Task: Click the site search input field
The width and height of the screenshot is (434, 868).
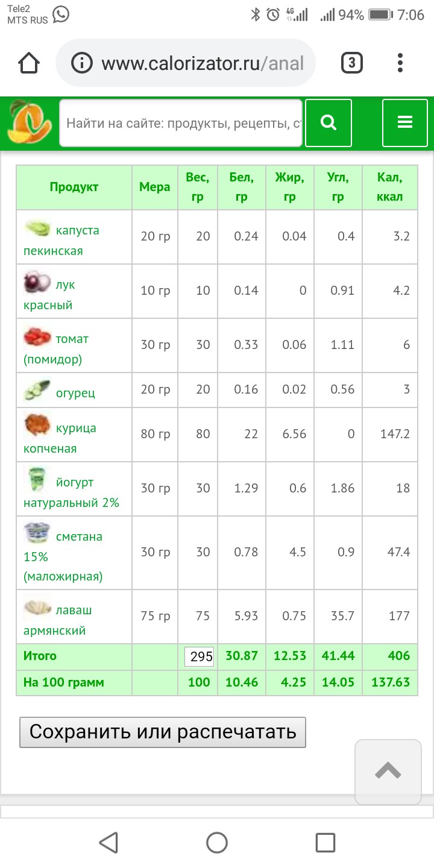Action: (181, 123)
